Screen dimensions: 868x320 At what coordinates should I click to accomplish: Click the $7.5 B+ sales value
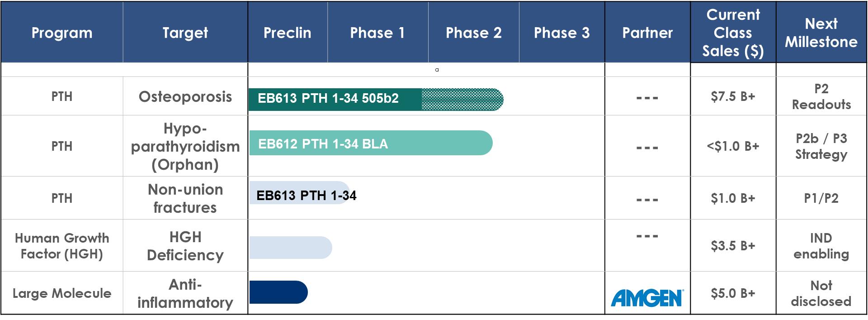(733, 96)
